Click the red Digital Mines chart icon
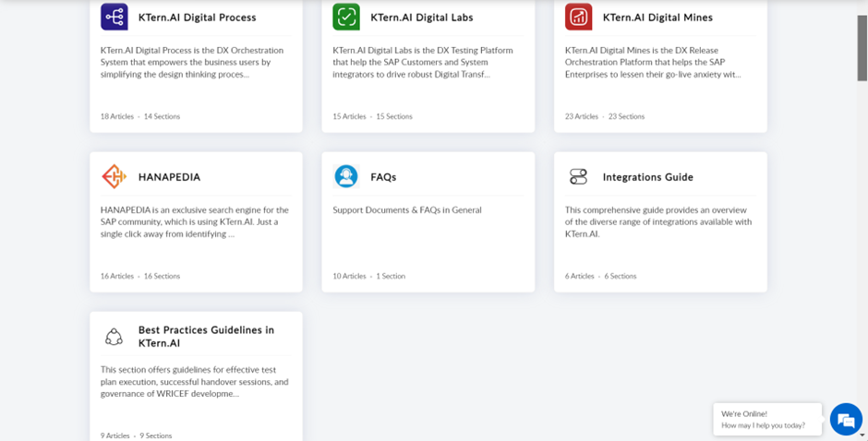This screenshot has height=441, width=868. 578,17
